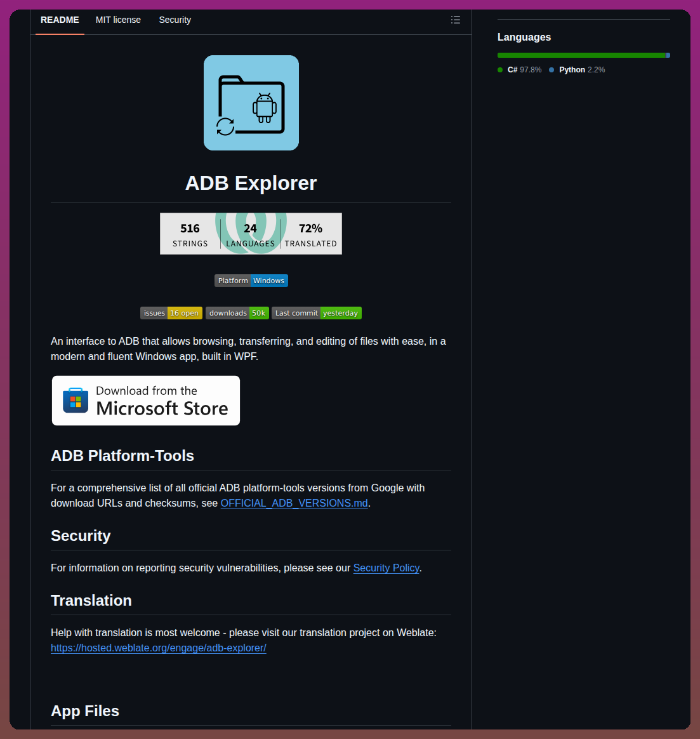Click the blue Python segment of languages bar
The height and width of the screenshot is (739, 700).
pyautogui.click(x=668, y=55)
